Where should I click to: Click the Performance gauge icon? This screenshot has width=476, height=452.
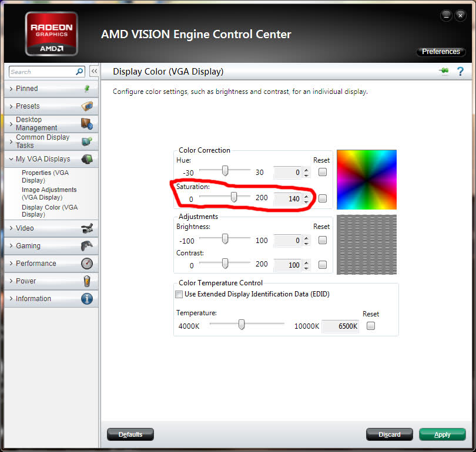[x=87, y=264]
